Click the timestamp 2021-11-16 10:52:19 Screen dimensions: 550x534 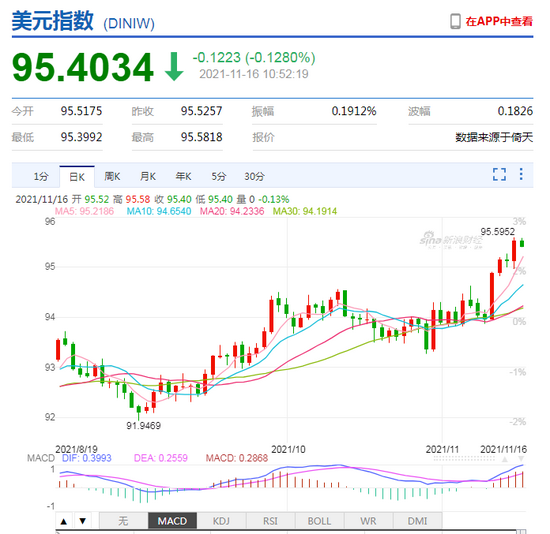254,74
